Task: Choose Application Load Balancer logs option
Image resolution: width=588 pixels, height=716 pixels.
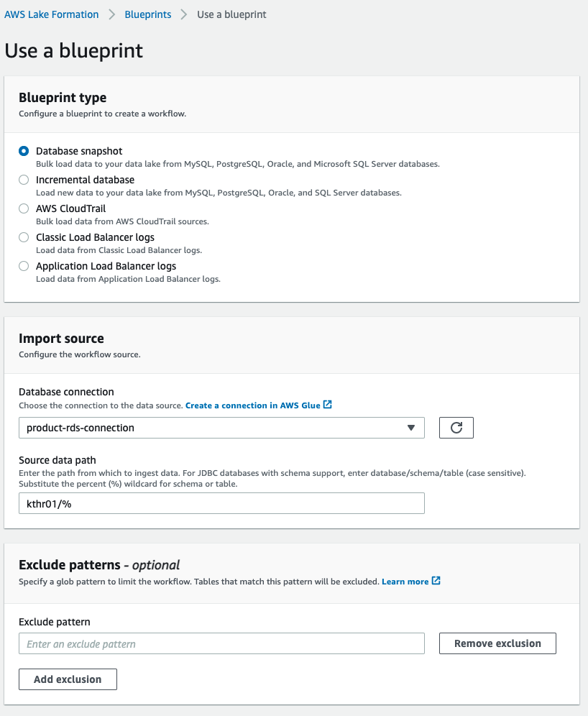Action: click(24, 266)
